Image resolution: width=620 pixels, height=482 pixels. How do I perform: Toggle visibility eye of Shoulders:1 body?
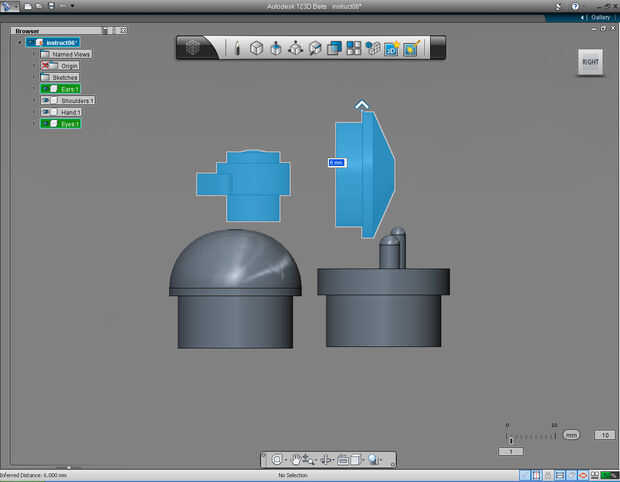pyautogui.click(x=46, y=101)
